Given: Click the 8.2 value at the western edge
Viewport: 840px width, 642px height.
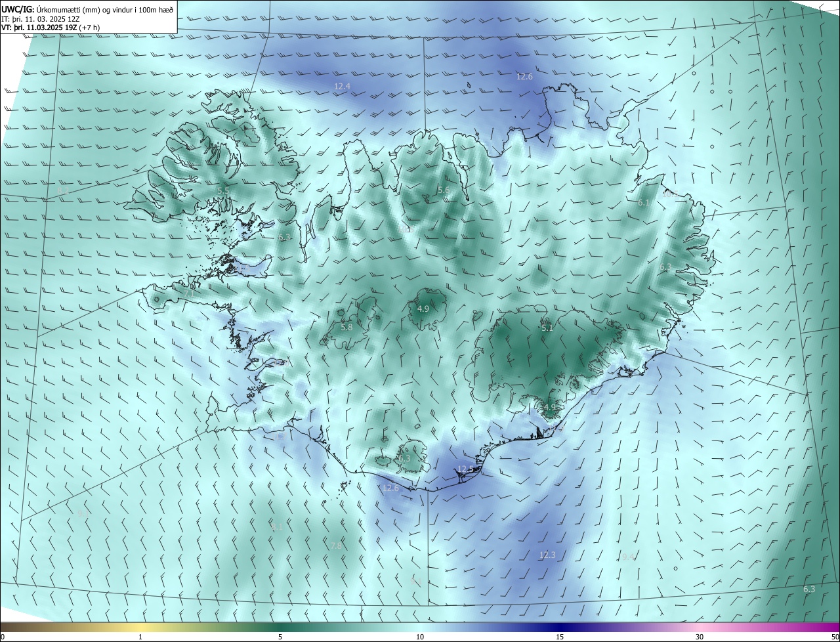Looking at the screenshot, I should point(63,190).
